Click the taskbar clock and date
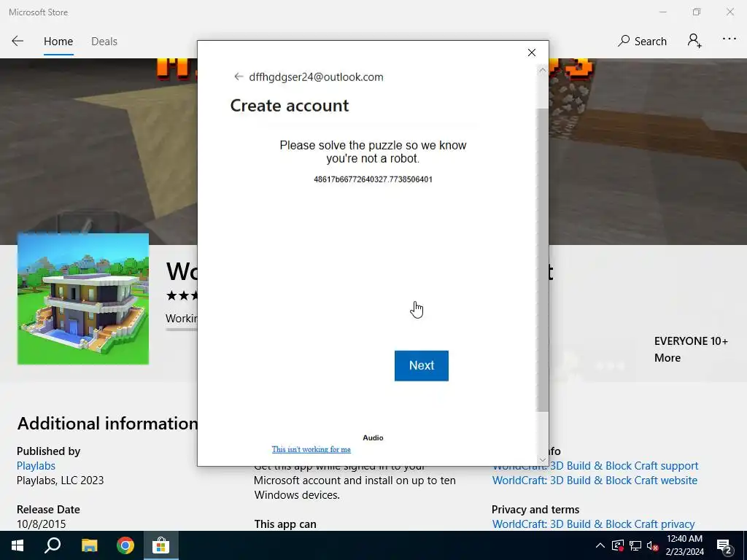 [684, 545]
